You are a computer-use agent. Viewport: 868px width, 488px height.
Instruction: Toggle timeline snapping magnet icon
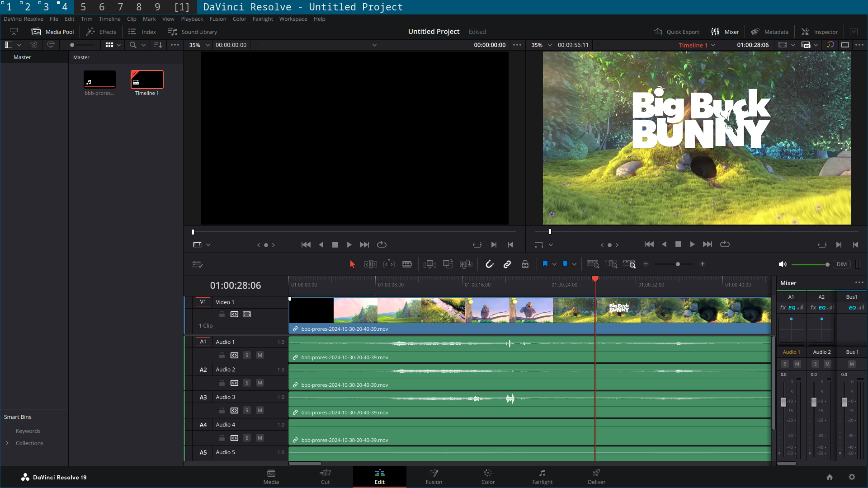pos(489,264)
